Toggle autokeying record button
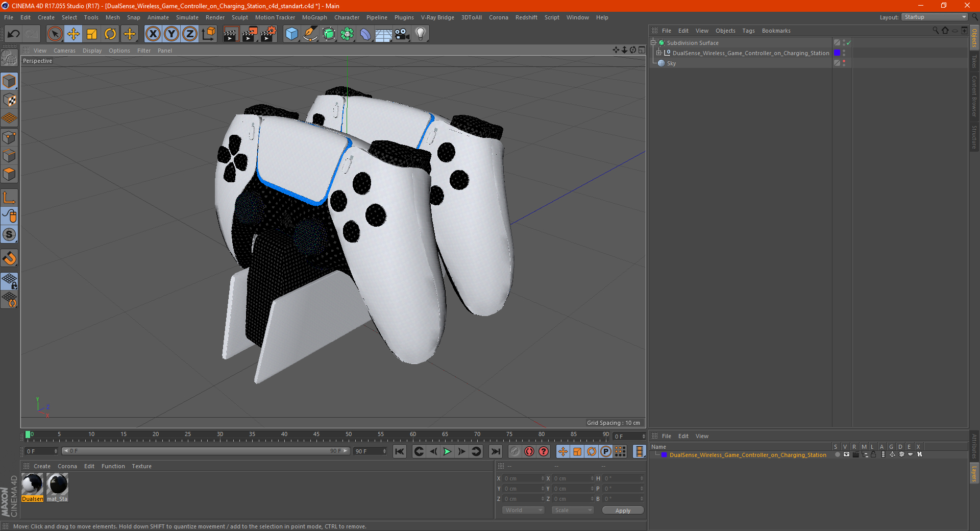The width and height of the screenshot is (980, 531). coord(529,451)
